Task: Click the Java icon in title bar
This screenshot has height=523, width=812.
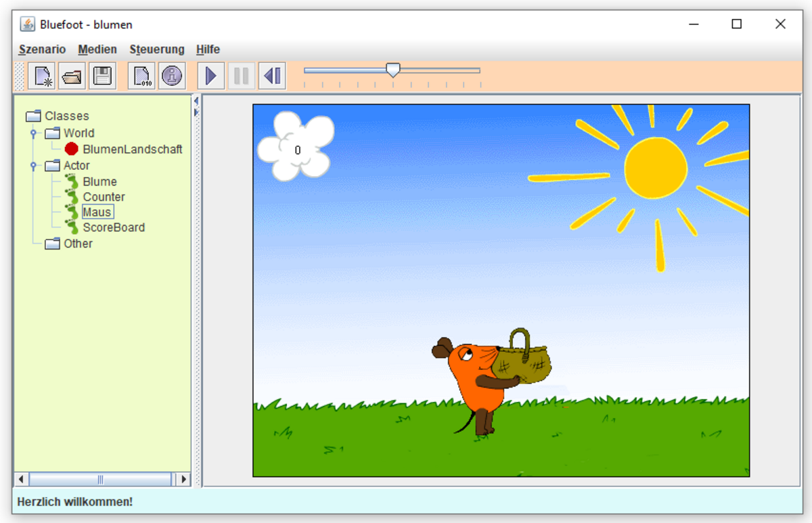Action: [28, 24]
